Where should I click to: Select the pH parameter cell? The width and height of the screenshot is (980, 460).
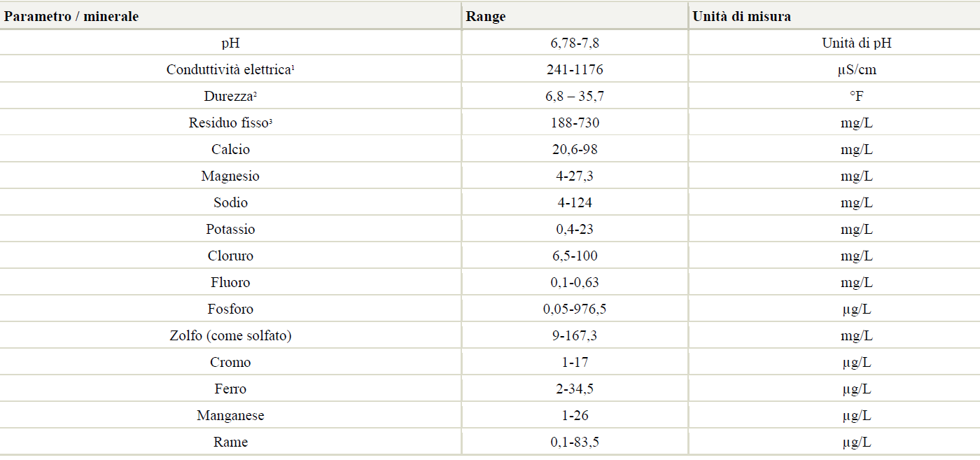tap(230, 43)
